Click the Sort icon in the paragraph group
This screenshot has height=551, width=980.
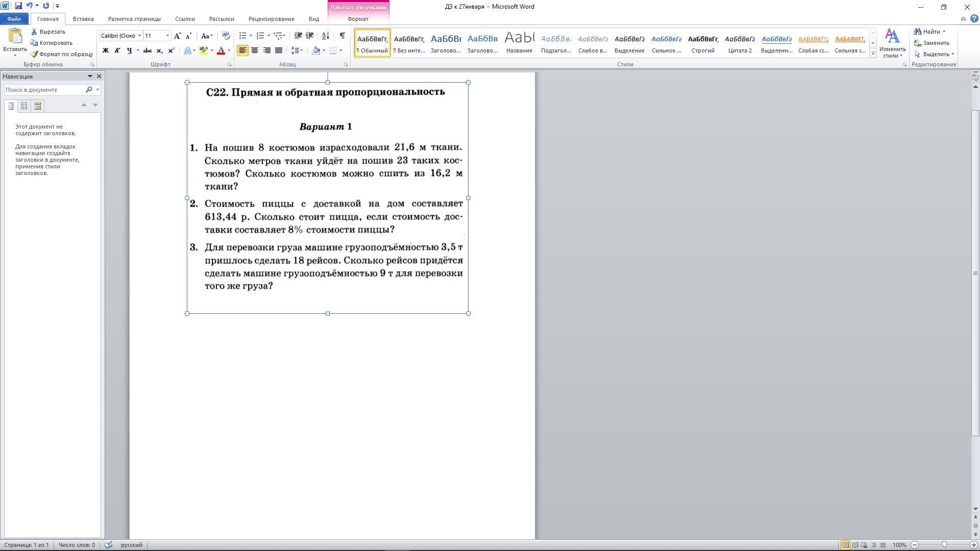coord(326,36)
